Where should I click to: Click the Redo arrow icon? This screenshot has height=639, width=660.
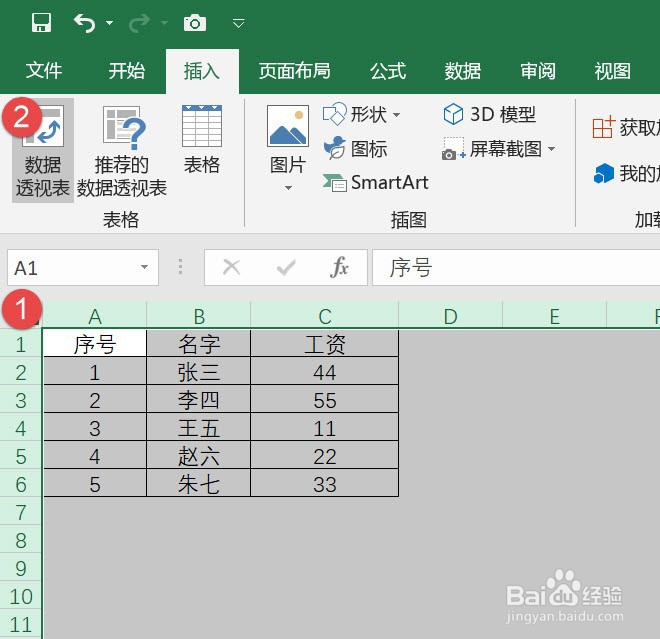click(139, 23)
